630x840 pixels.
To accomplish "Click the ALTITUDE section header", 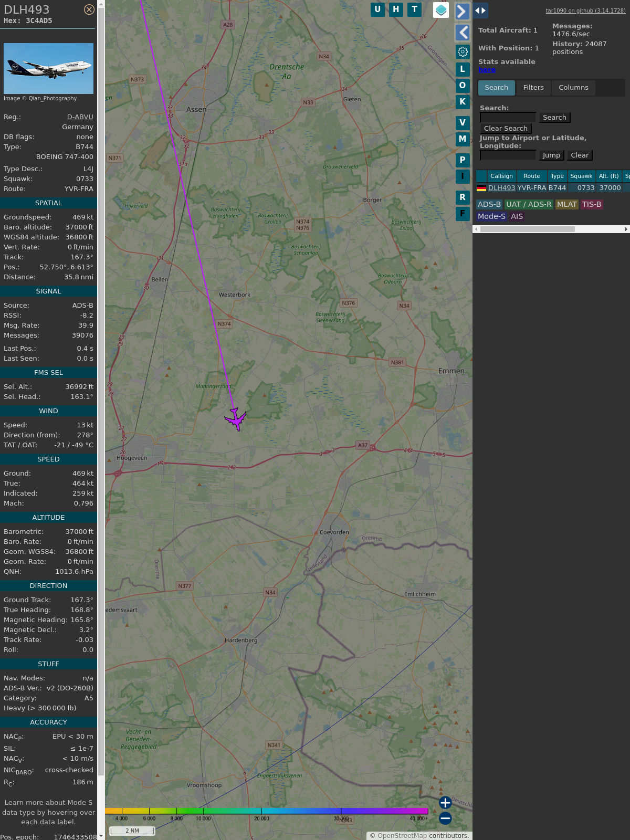I will pos(48,518).
